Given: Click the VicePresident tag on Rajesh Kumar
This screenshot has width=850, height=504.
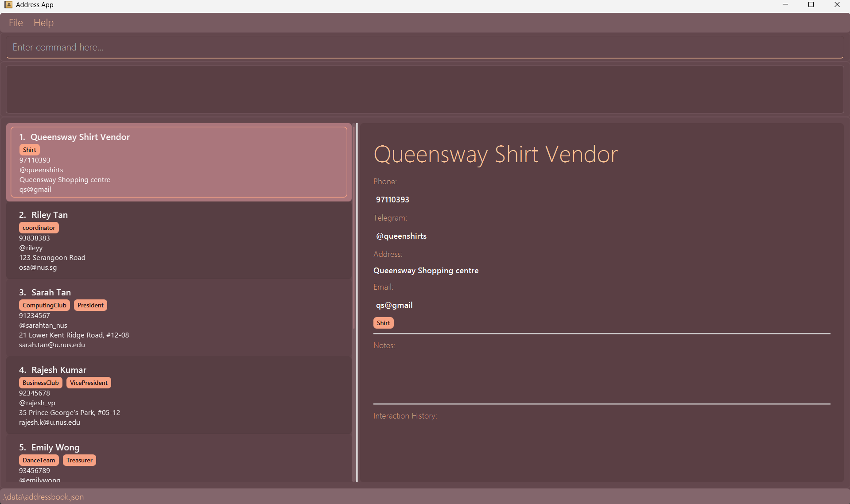Looking at the screenshot, I should pyautogui.click(x=89, y=383).
